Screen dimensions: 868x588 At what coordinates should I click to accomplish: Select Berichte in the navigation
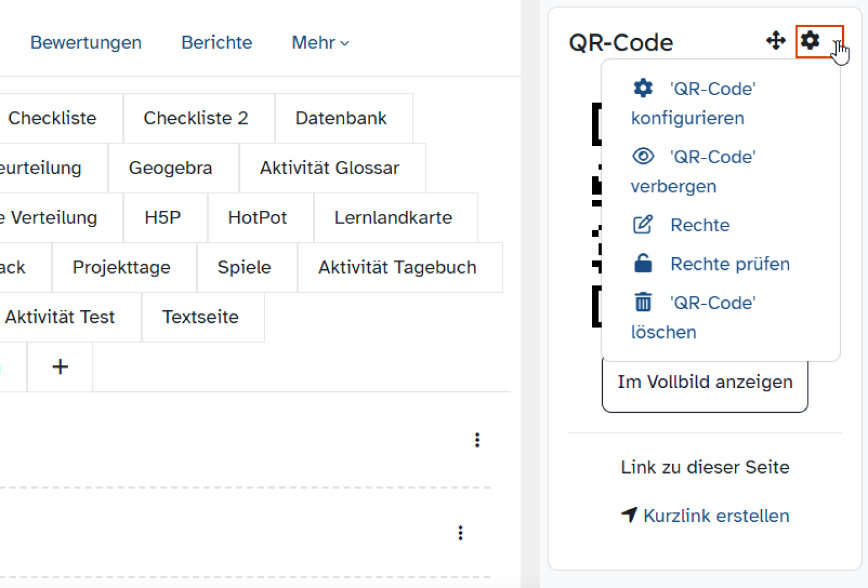pyautogui.click(x=216, y=42)
